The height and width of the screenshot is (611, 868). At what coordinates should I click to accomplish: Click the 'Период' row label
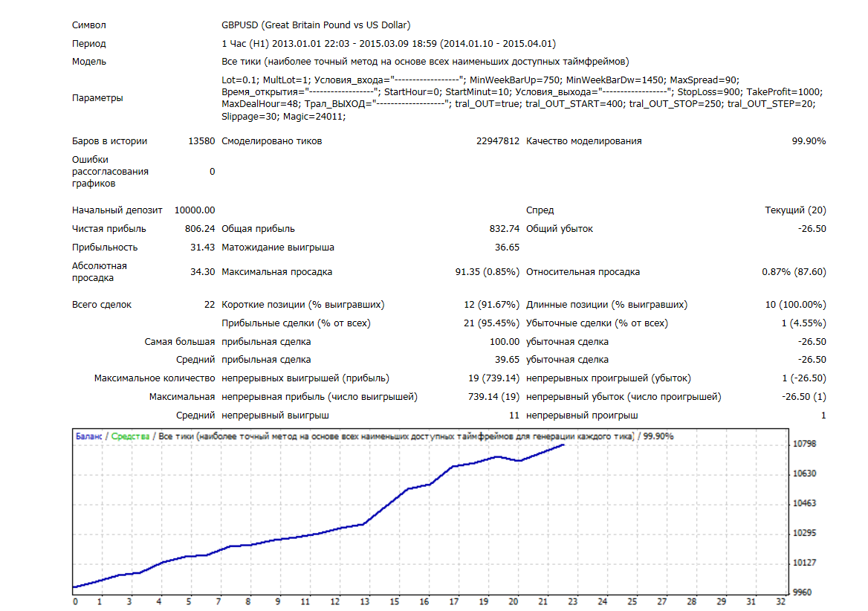point(88,44)
